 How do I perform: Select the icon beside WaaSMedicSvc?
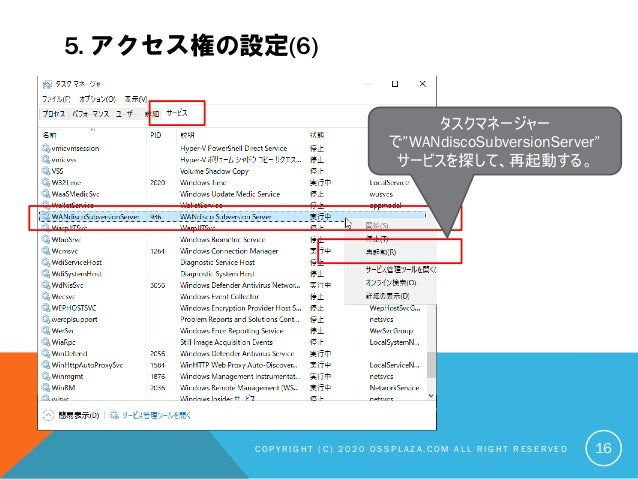click(46, 194)
